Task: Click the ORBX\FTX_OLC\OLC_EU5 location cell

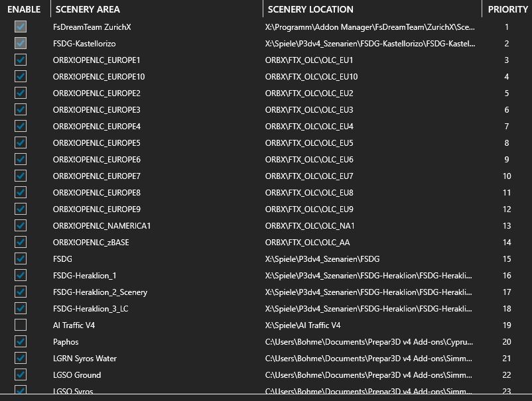Action: point(309,143)
